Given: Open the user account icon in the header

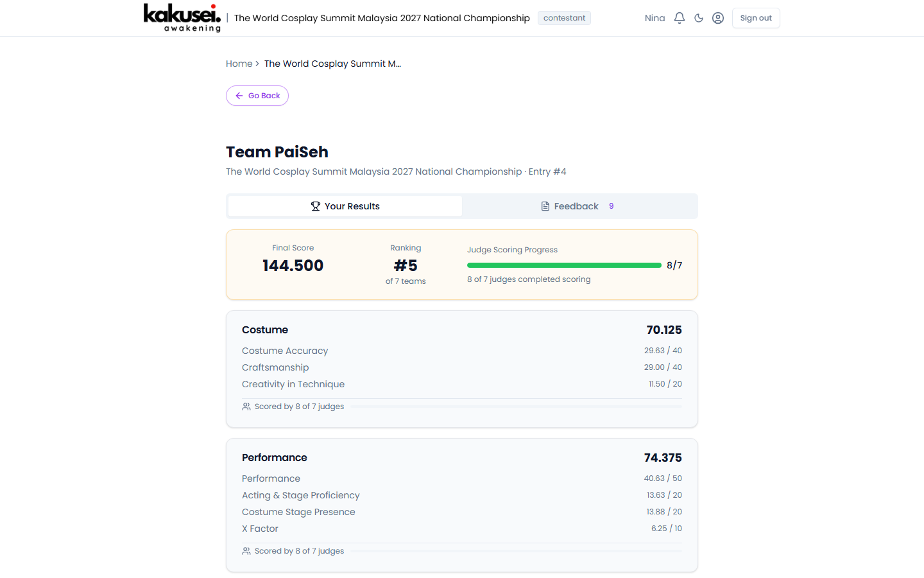Looking at the screenshot, I should pos(717,18).
